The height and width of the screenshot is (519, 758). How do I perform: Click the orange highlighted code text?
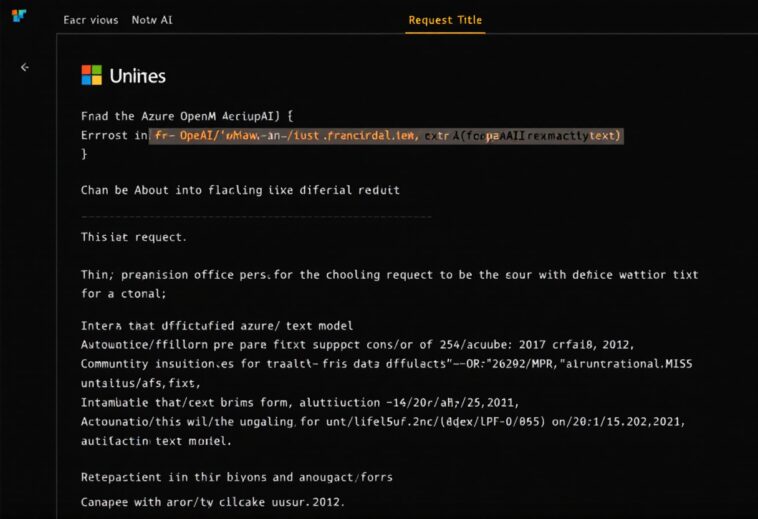(x=386, y=135)
